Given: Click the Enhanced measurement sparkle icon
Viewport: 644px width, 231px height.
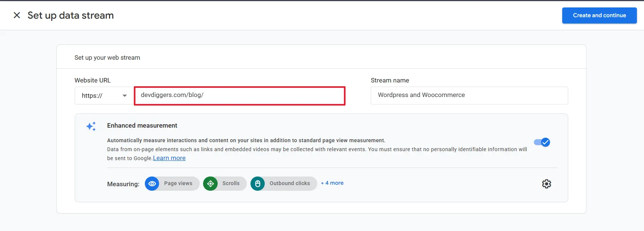Looking at the screenshot, I should coord(91,126).
